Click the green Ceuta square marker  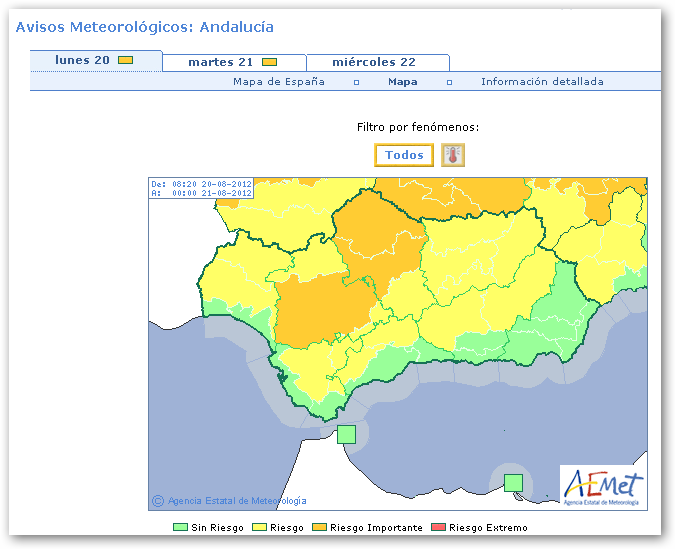point(346,434)
